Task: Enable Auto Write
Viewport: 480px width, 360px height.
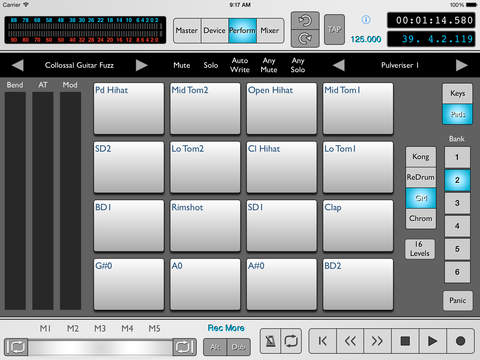Action: pos(240,65)
